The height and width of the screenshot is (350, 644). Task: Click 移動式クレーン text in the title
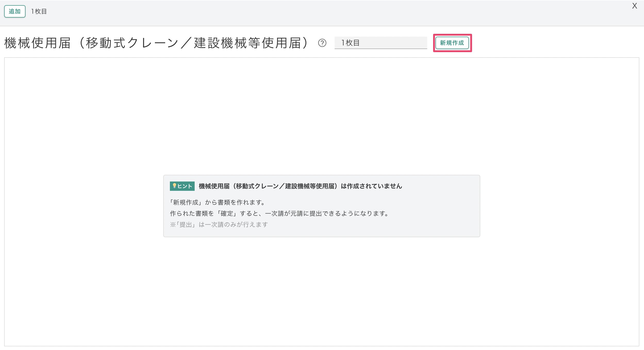(x=132, y=43)
